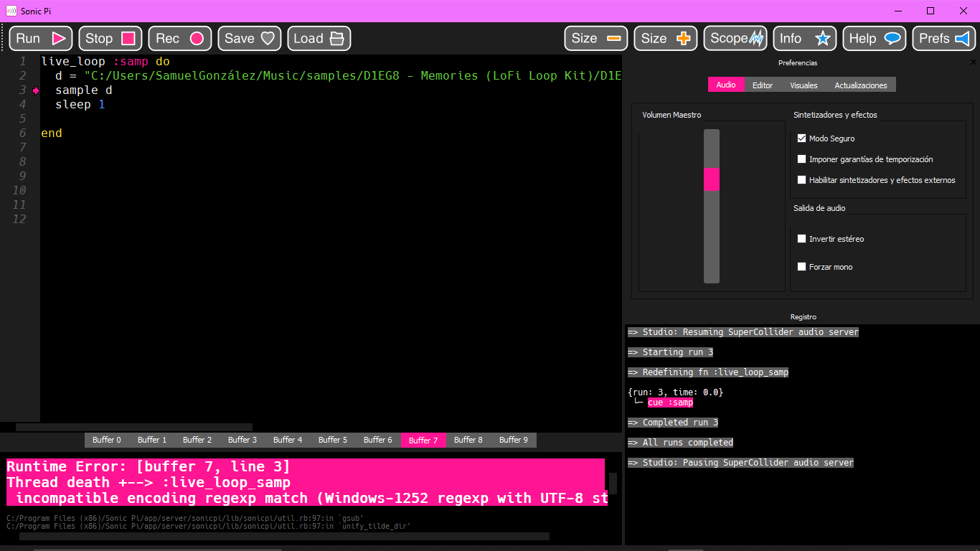Screen dimensions: 980x551
Task: Open the Actualizaciones tab
Action: click(861, 85)
